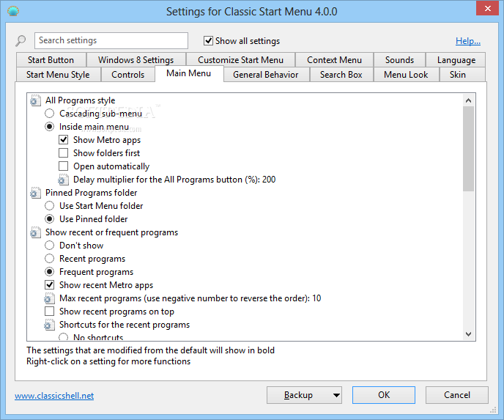Click the icon beside Show recent or frequent programs

[35, 232]
